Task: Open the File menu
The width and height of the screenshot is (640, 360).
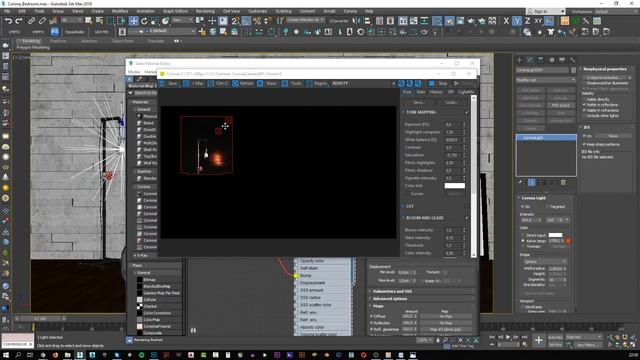Action: (7, 11)
